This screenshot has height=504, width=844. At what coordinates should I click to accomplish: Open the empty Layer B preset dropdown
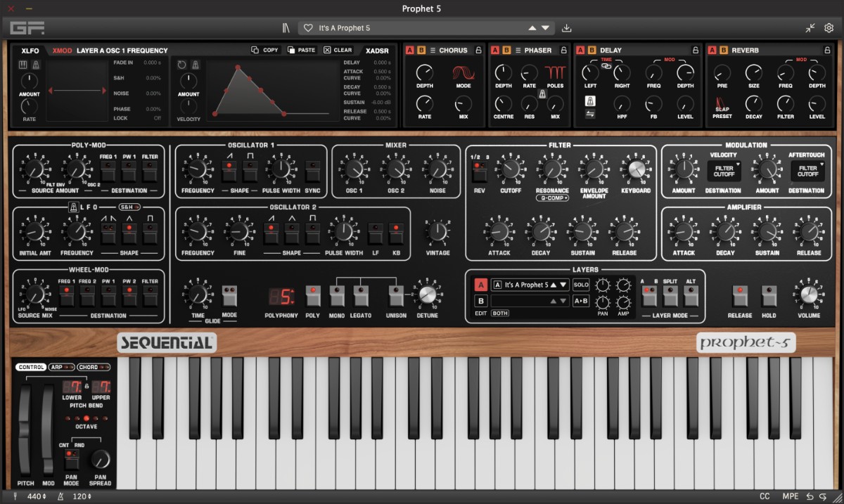point(530,301)
